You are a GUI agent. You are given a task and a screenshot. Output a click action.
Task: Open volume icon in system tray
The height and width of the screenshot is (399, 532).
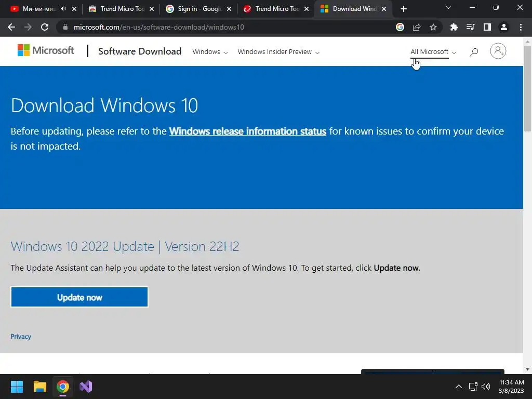(486, 387)
